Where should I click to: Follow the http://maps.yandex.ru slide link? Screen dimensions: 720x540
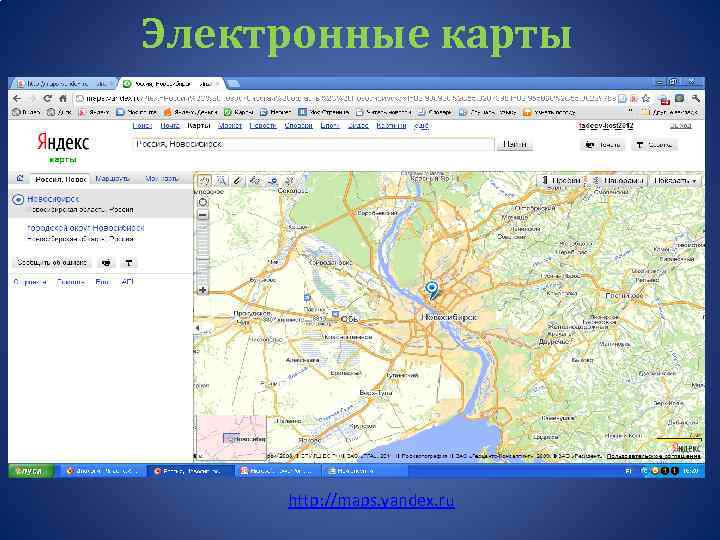371,500
